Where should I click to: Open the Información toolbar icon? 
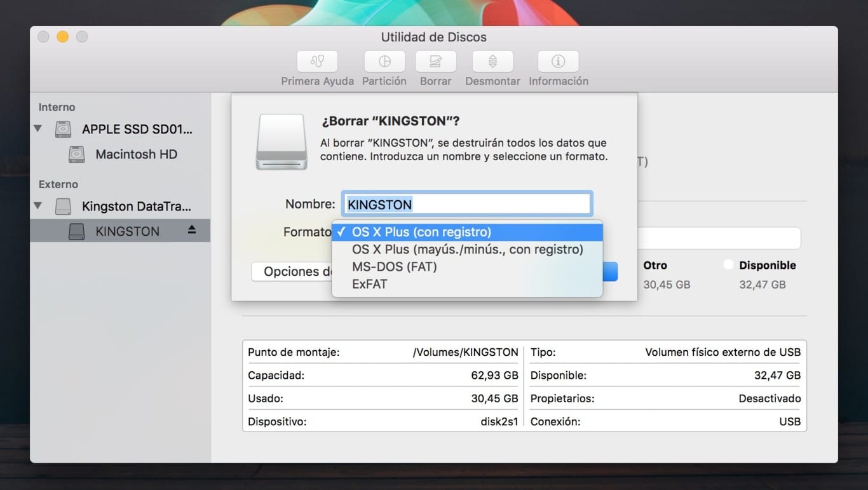[558, 62]
